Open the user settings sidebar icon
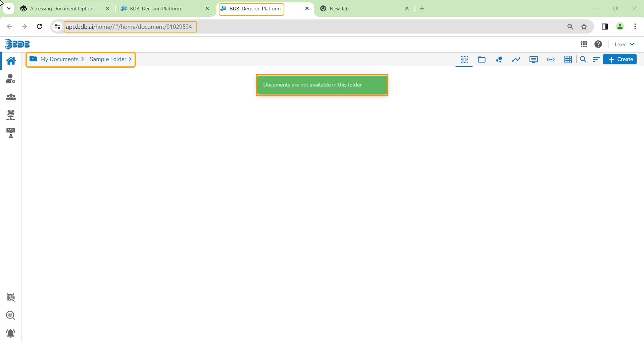The width and height of the screenshot is (644, 342). (11, 79)
